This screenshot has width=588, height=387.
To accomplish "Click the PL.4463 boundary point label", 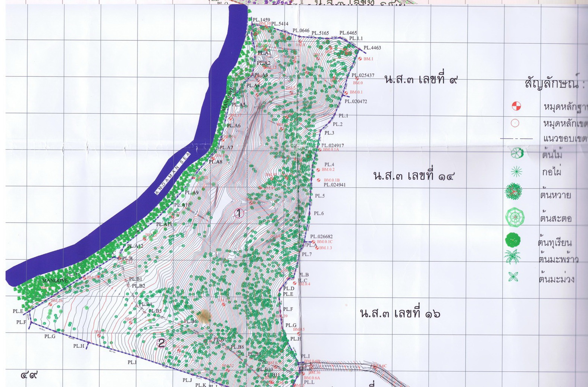I will click(372, 48).
